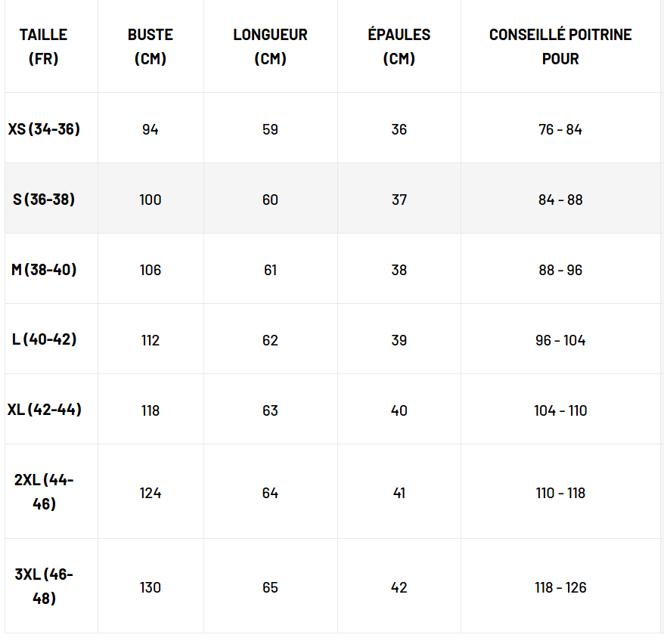Click the BUSTE (CM) column header
The height and width of the screenshot is (644, 664).
[x=150, y=46]
